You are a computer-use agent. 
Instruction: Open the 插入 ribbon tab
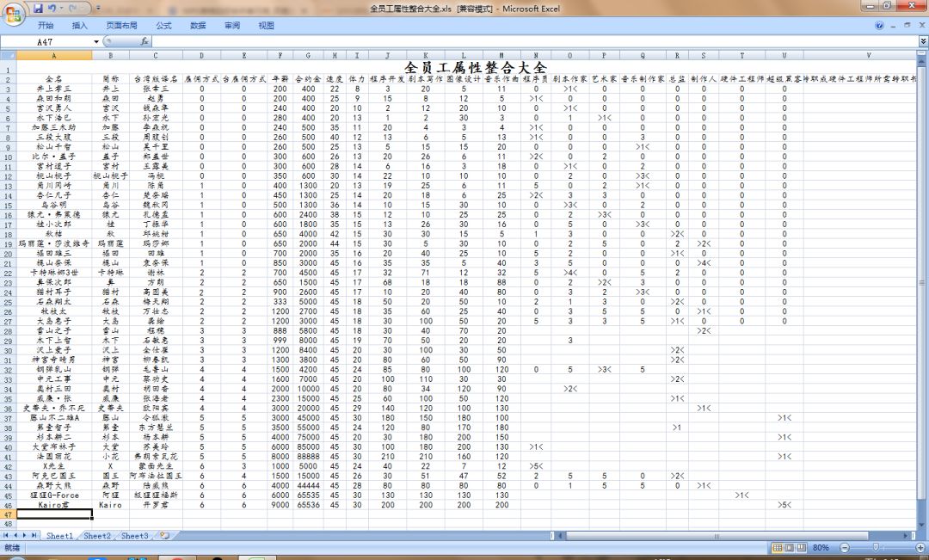[79, 26]
